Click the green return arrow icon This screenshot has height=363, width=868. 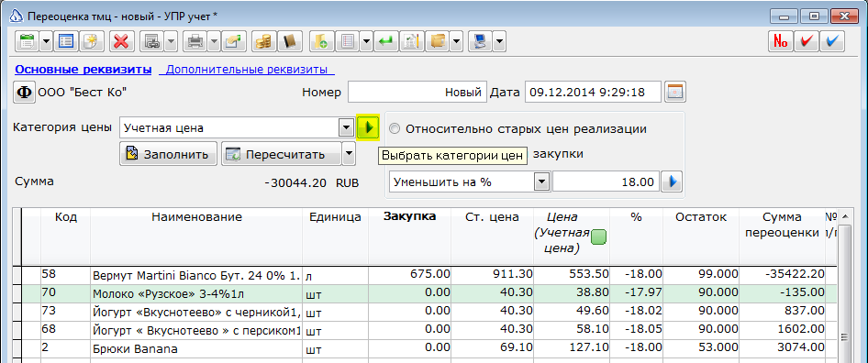(x=386, y=41)
